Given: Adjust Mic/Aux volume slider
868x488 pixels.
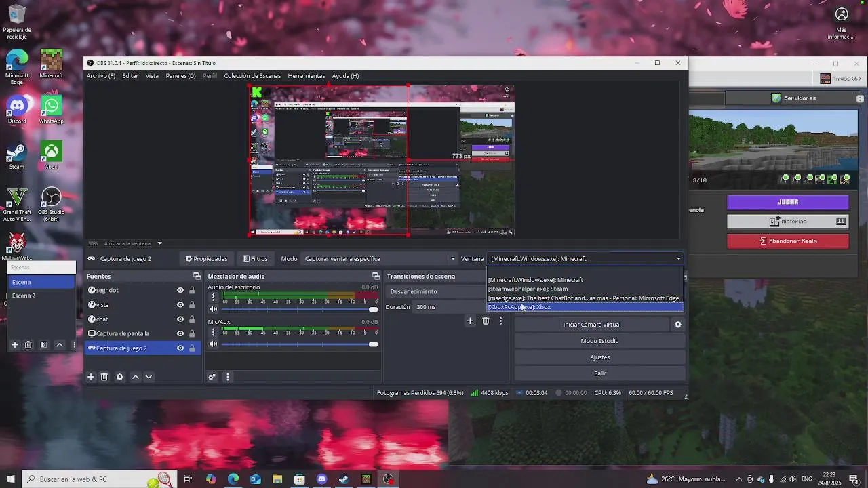Looking at the screenshot, I should tap(300, 344).
